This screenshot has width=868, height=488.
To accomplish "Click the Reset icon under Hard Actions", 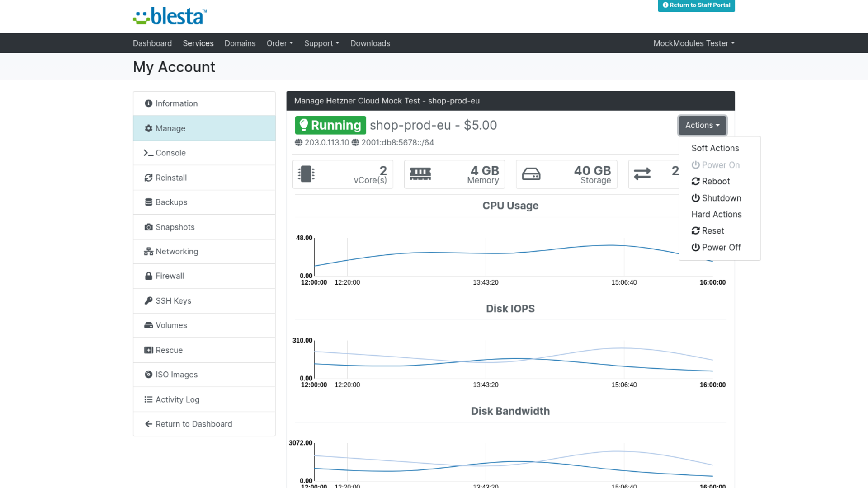I will (x=695, y=231).
